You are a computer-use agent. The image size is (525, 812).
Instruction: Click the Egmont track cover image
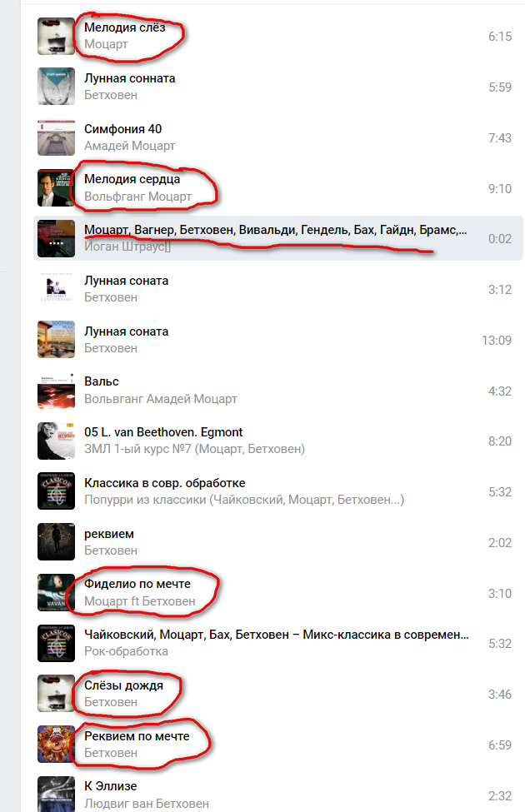coord(56,441)
